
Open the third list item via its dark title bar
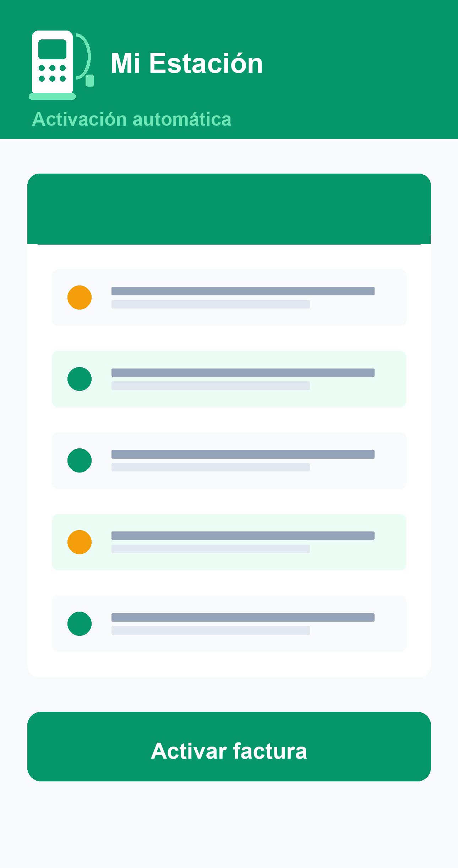(x=243, y=454)
